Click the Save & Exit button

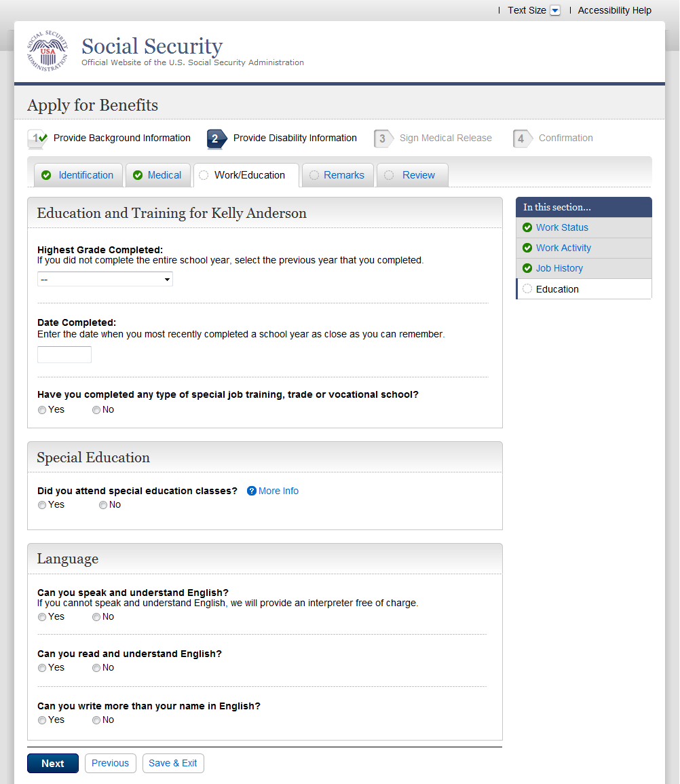(173, 763)
